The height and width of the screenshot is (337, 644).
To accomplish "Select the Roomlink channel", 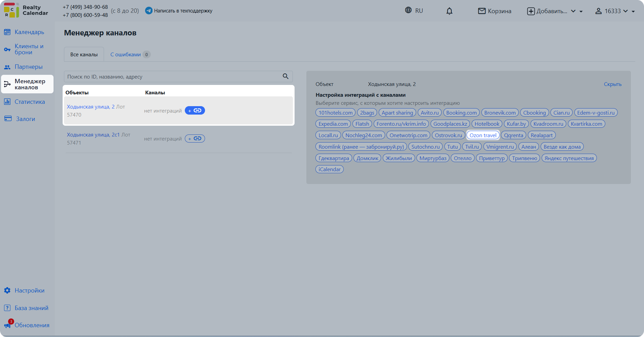I will (361, 147).
